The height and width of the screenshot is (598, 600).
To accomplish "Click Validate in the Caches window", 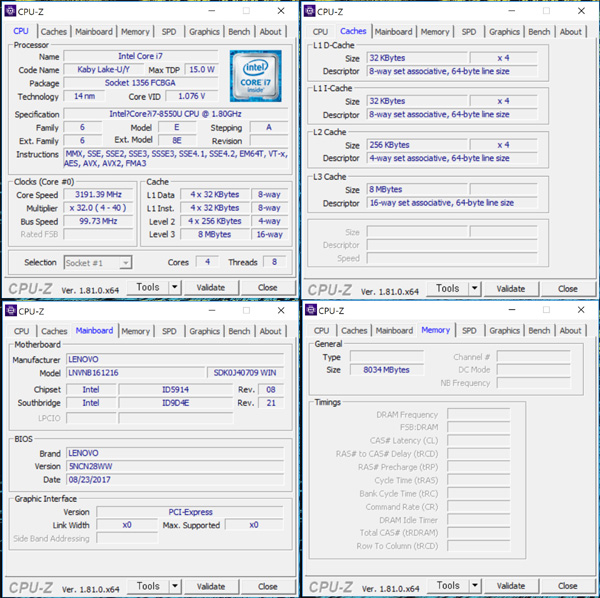I will (511, 288).
